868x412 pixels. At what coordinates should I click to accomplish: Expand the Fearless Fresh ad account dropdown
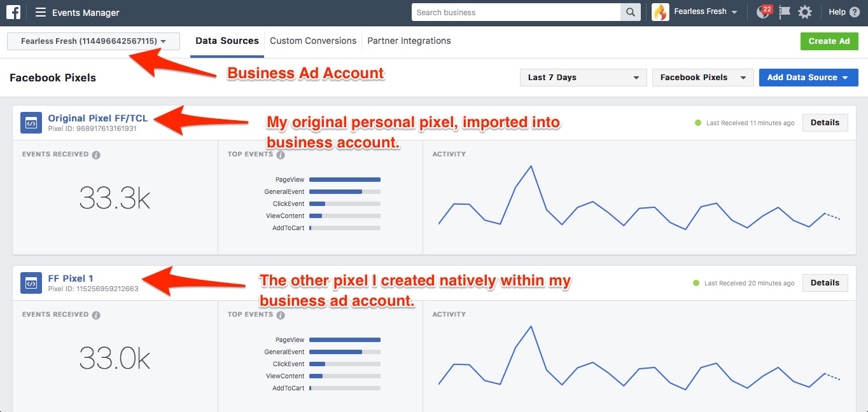click(94, 41)
